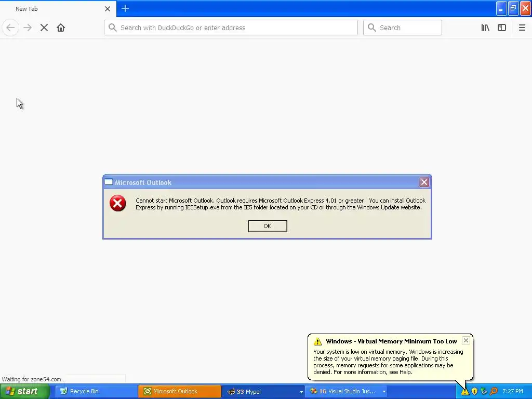Screen dimensions: 532x399
Task: Toggle the sidebar view icon
Action: (502, 28)
